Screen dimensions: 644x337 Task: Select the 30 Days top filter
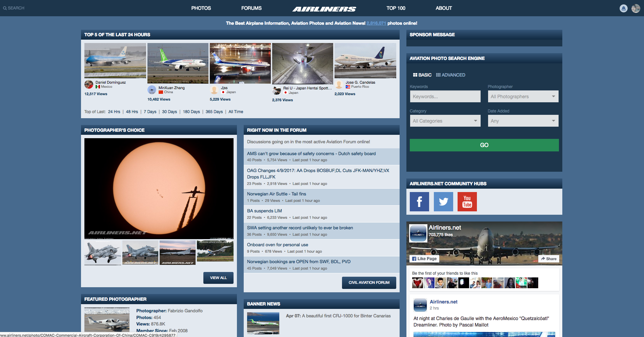[169, 112]
